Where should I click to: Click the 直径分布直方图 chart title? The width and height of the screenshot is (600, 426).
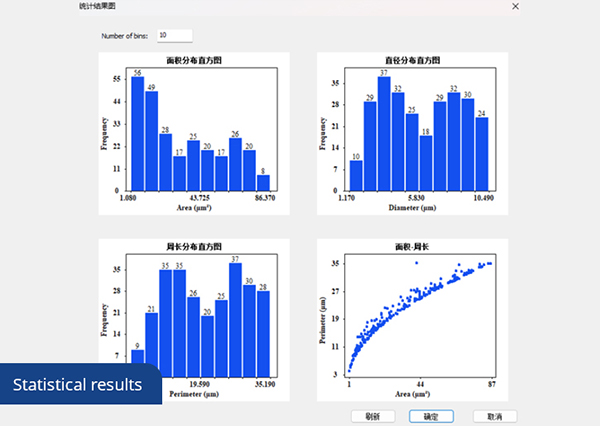tap(412, 60)
